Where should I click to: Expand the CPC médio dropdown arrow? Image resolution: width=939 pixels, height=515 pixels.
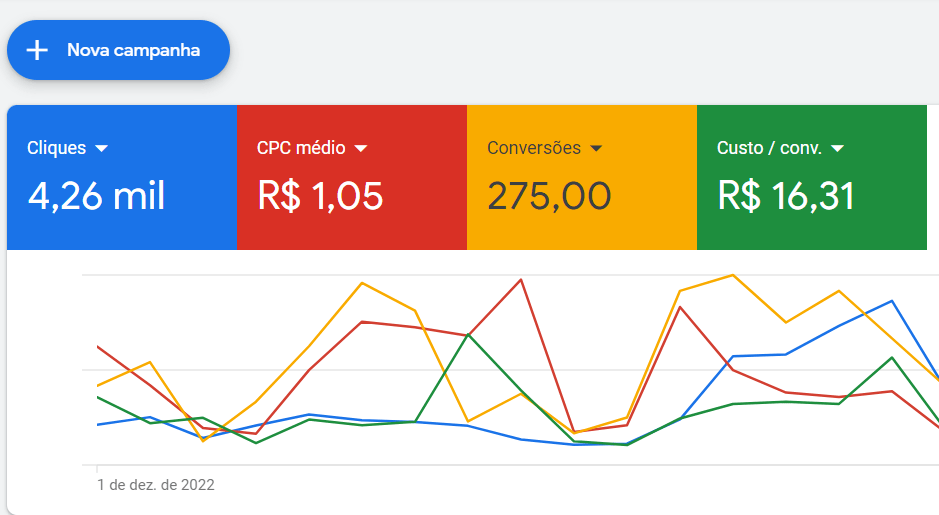point(361,148)
